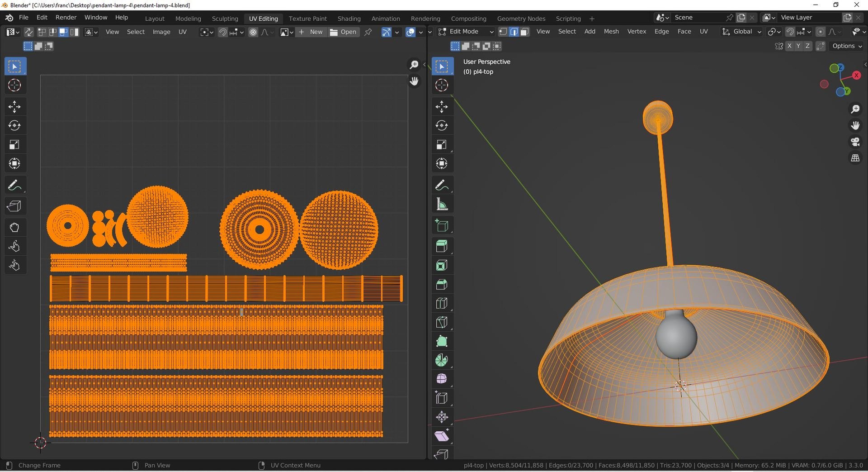Select the Extrude Region tool
The height and width of the screenshot is (472, 868).
(442, 246)
